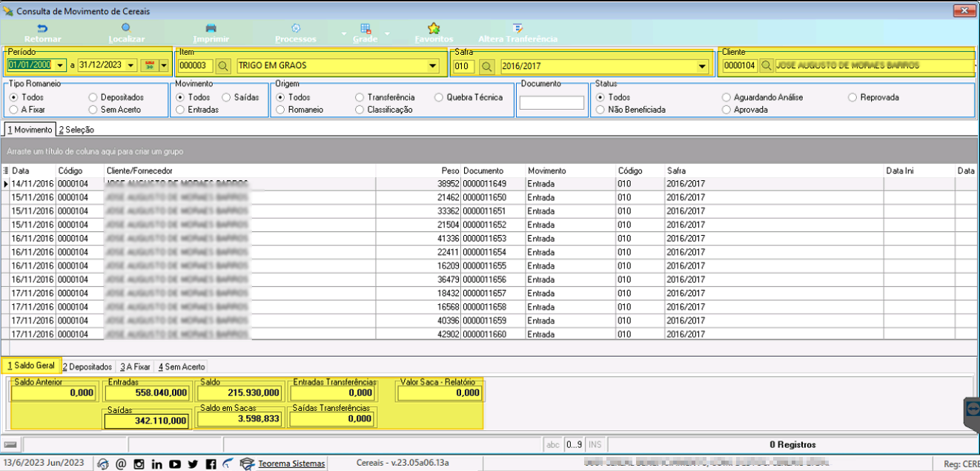Open the Teorema Sistemas link

(291, 464)
